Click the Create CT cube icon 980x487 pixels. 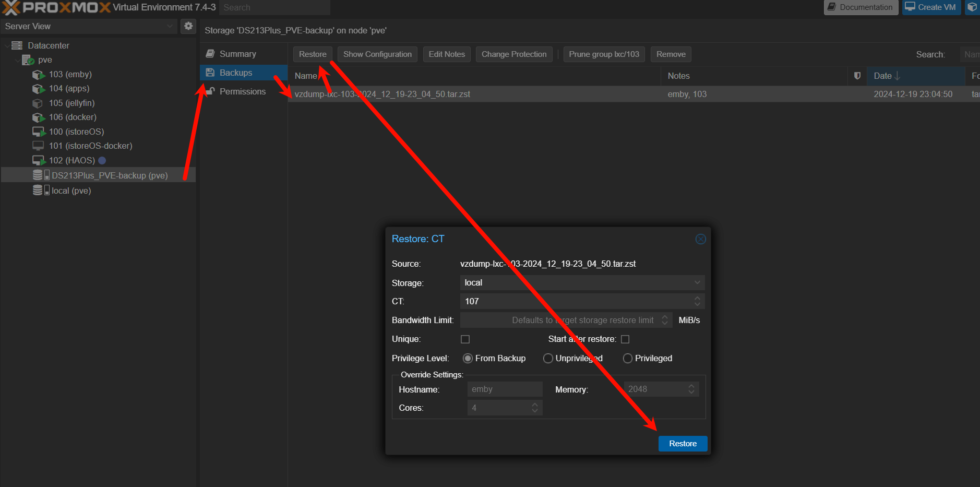coord(972,7)
